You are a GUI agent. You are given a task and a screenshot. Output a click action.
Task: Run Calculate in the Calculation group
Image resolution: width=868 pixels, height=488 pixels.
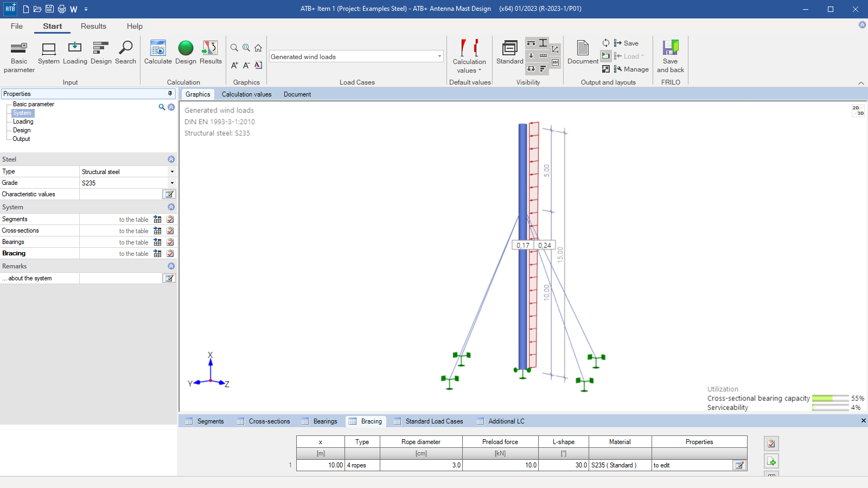click(158, 53)
